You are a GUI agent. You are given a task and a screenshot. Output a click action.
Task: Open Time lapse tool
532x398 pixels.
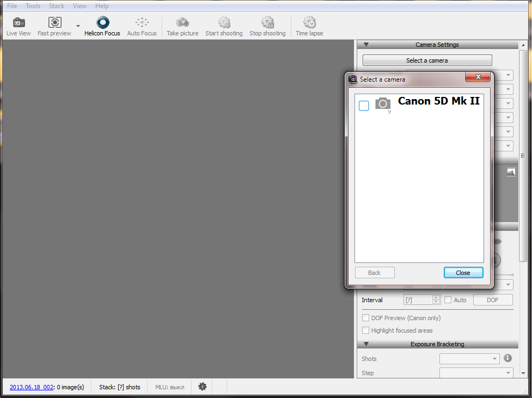(x=309, y=27)
